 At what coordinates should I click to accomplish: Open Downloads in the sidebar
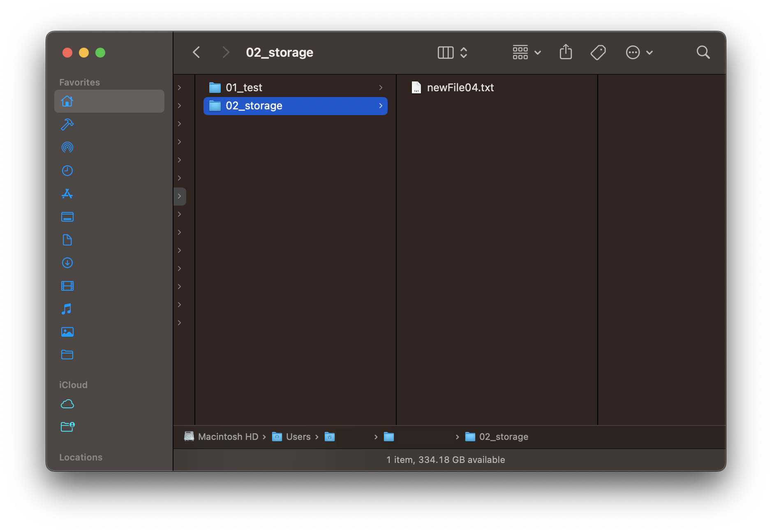click(67, 263)
